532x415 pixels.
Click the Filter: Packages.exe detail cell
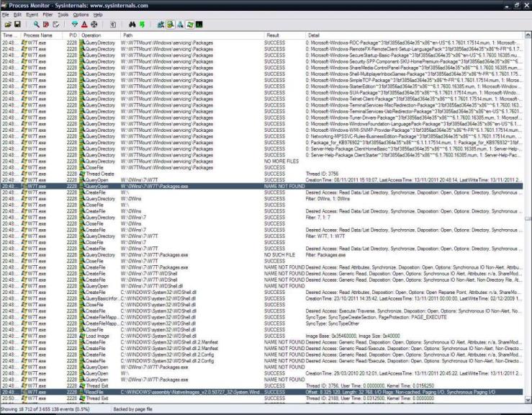click(x=325, y=255)
